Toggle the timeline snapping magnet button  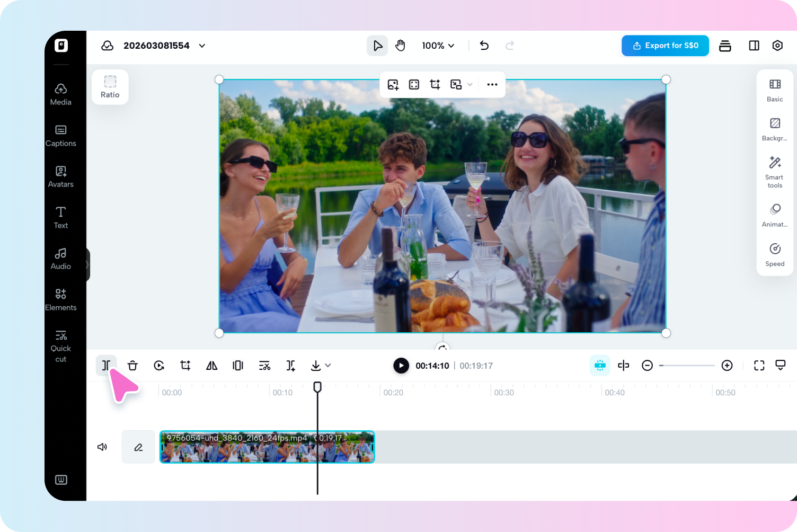pos(600,366)
